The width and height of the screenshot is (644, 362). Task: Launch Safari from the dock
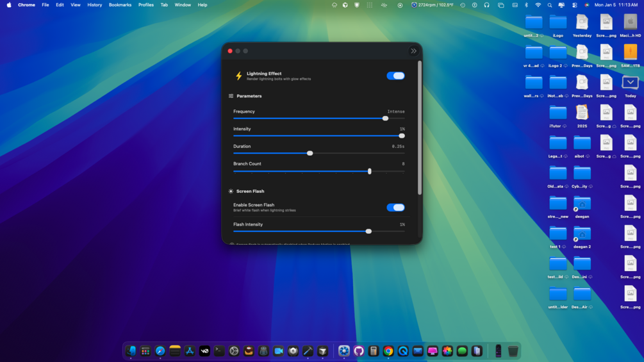[160, 351]
